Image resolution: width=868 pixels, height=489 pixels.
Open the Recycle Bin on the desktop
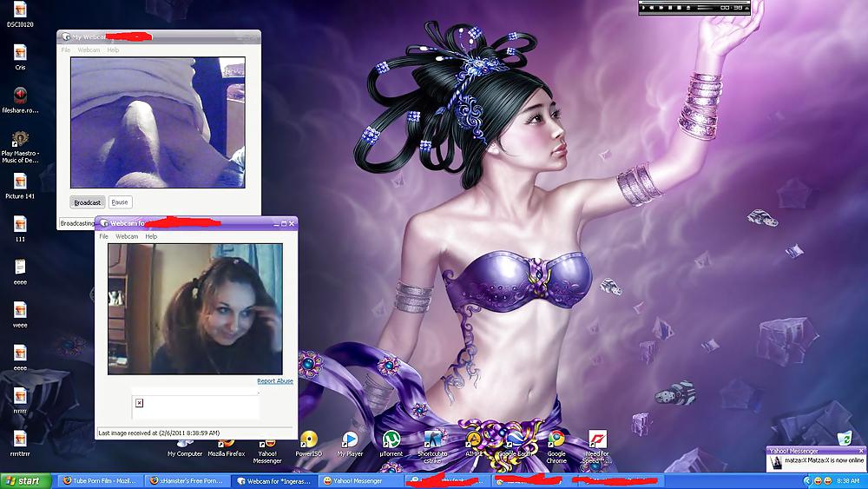point(845,438)
